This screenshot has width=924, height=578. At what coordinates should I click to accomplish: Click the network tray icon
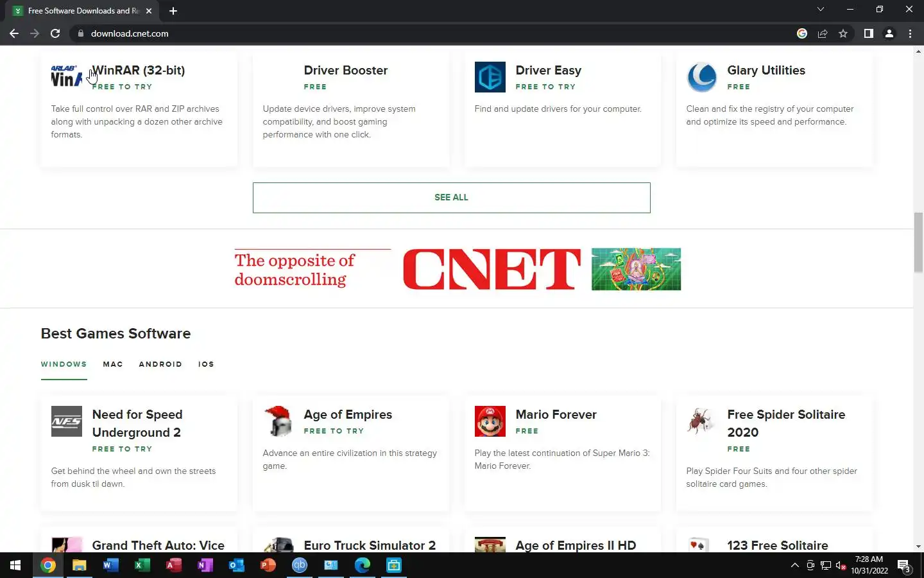(x=826, y=565)
